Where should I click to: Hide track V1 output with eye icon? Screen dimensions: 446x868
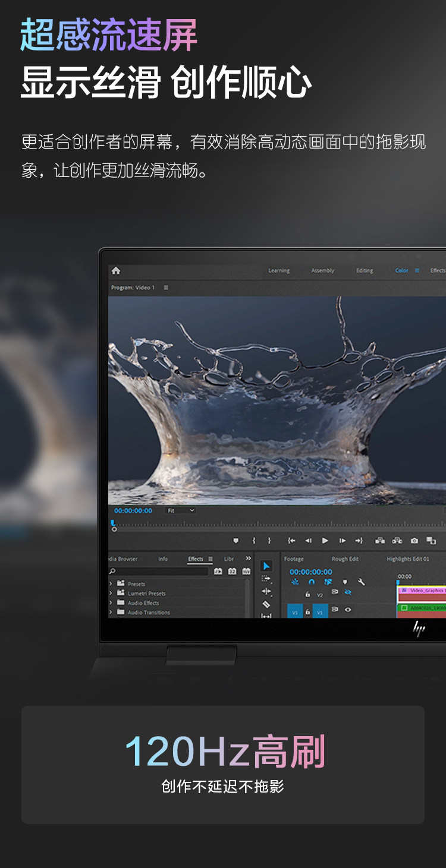pos(348,610)
